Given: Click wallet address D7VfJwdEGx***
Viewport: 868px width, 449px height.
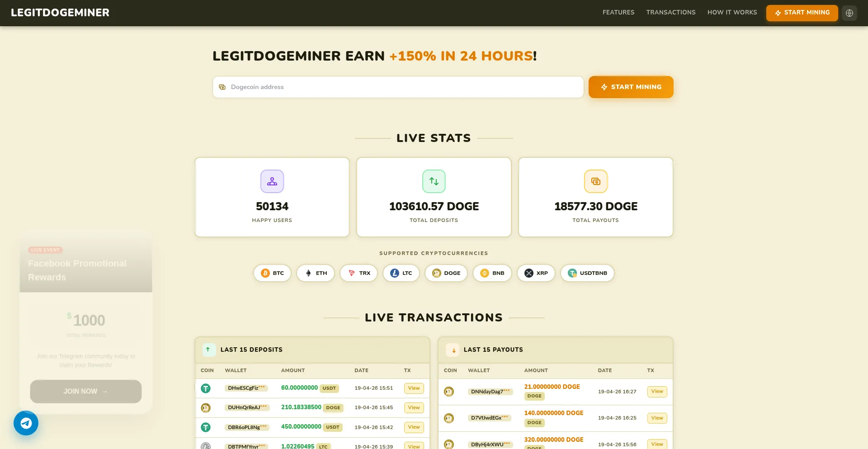Looking at the screenshot, I should pyautogui.click(x=490, y=418).
